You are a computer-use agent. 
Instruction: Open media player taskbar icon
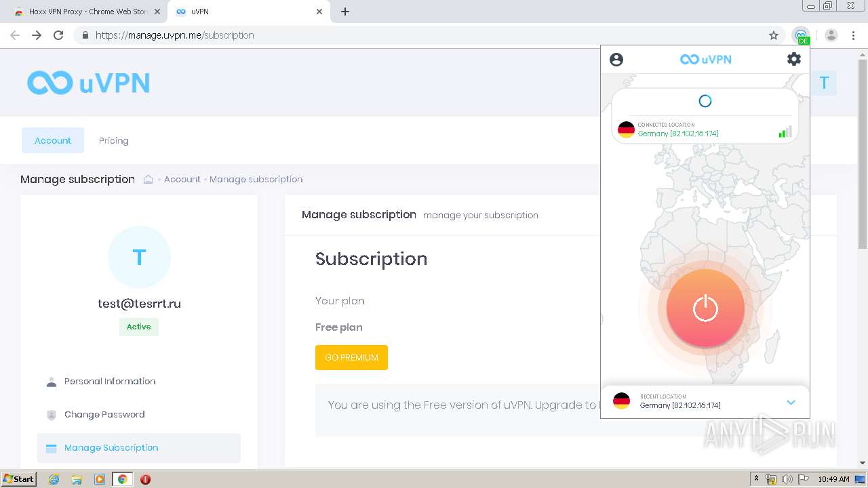[x=100, y=479]
